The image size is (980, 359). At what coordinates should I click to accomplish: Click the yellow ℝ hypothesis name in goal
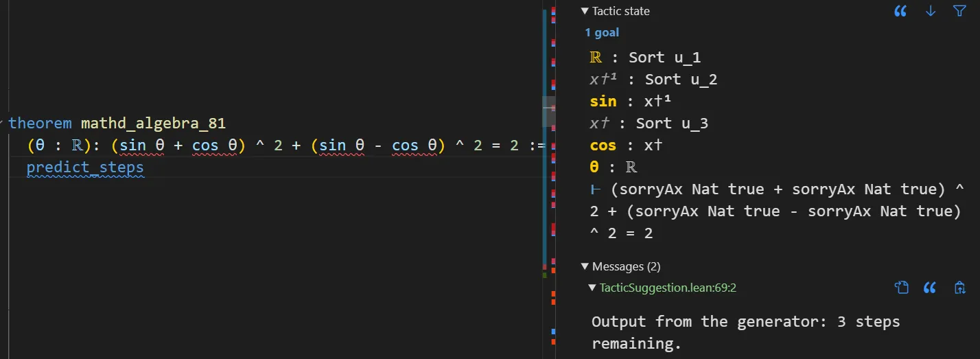[x=596, y=58]
